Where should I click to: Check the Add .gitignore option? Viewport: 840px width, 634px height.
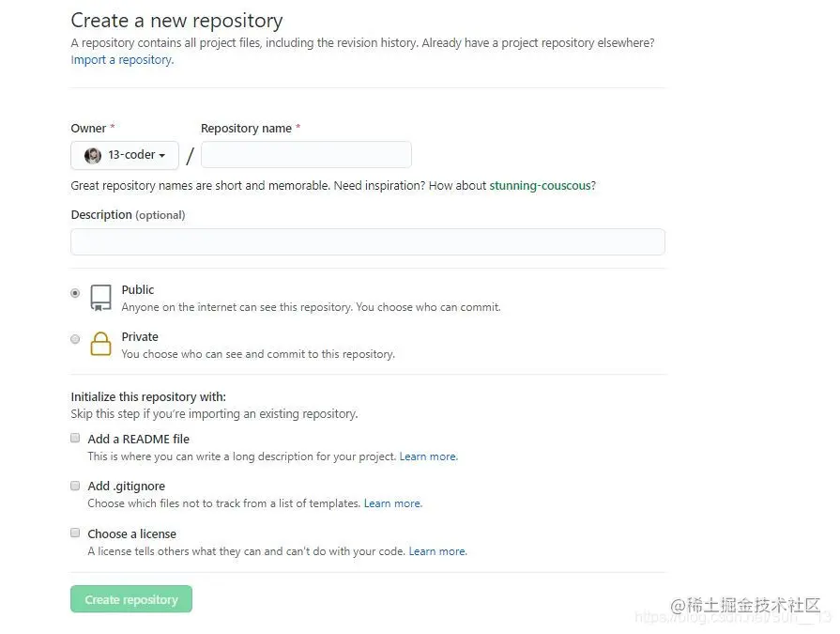(x=75, y=486)
